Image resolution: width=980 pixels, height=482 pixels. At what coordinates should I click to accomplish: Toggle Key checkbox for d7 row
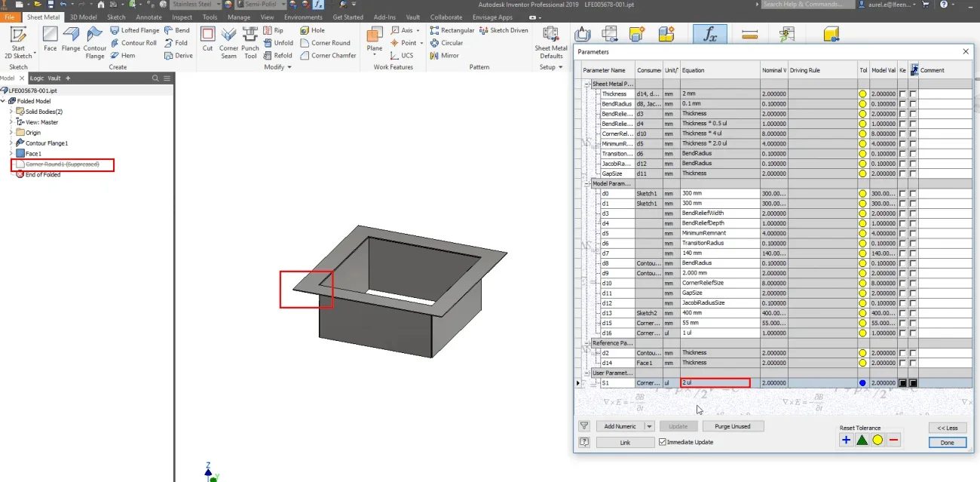[x=902, y=253]
